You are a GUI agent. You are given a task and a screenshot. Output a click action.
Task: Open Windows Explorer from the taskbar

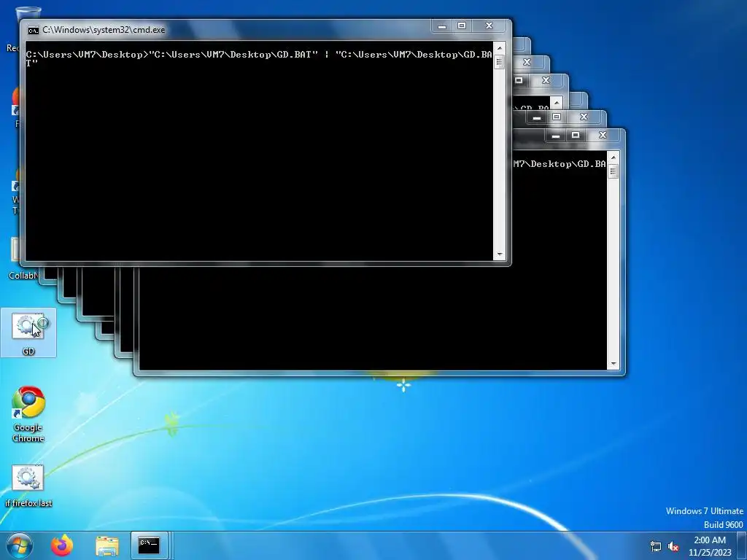[x=107, y=545]
